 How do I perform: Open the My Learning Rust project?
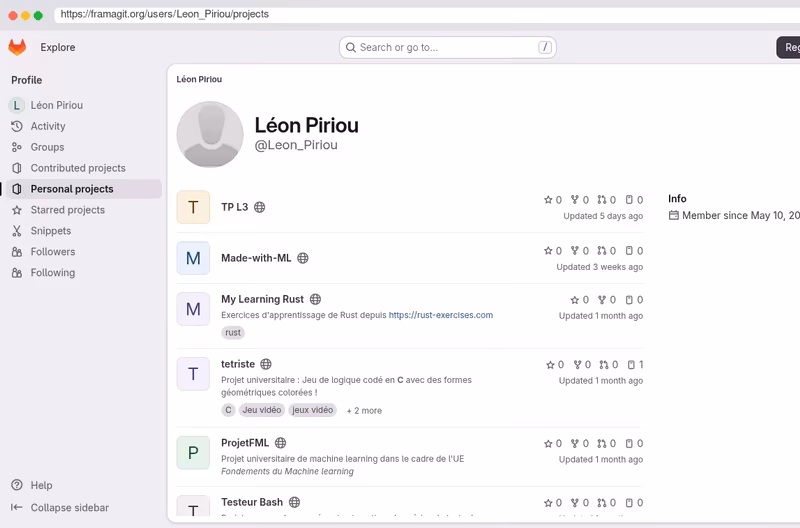262,299
